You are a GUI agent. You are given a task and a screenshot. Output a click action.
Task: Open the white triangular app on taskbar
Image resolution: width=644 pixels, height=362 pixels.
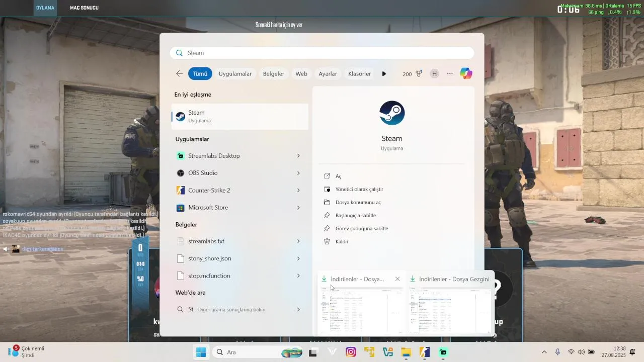point(332,352)
